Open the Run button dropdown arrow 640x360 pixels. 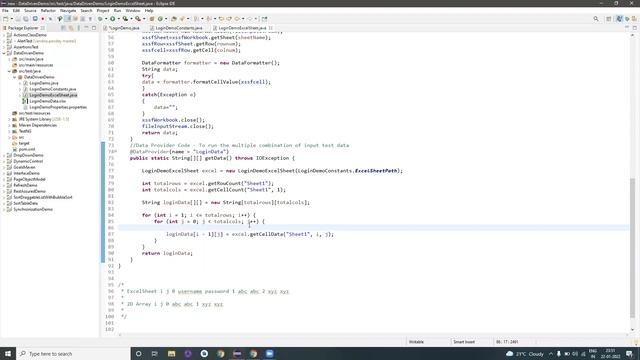tap(119, 19)
